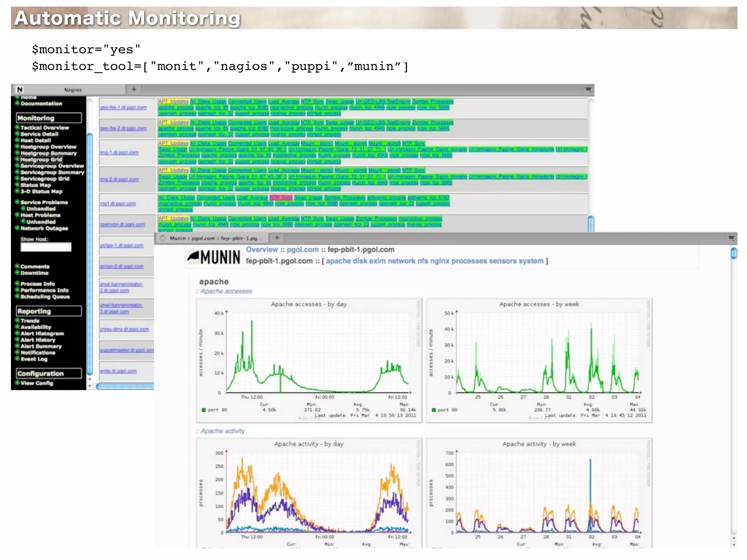The width and height of the screenshot is (747, 560).
Task: Click the Munin page vertical scrollbar thumb
Action: (x=734, y=253)
